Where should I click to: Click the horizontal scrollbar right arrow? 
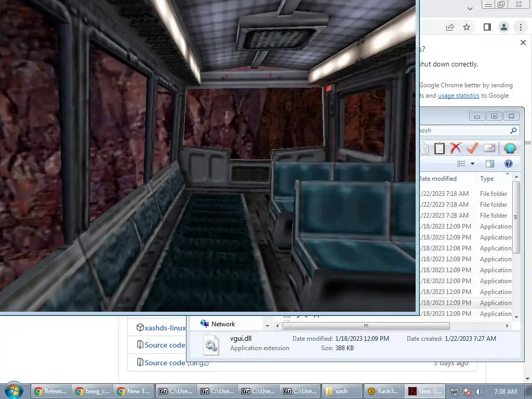(507, 326)
